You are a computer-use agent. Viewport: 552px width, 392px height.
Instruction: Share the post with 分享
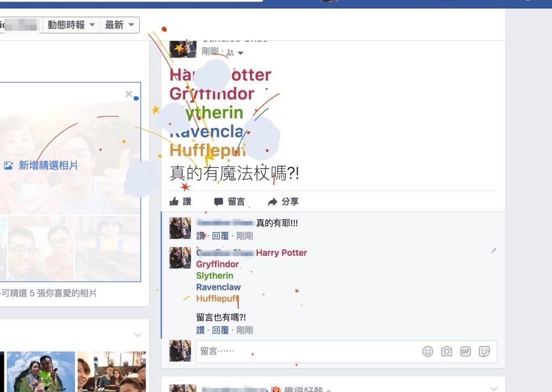pos(283,202)
